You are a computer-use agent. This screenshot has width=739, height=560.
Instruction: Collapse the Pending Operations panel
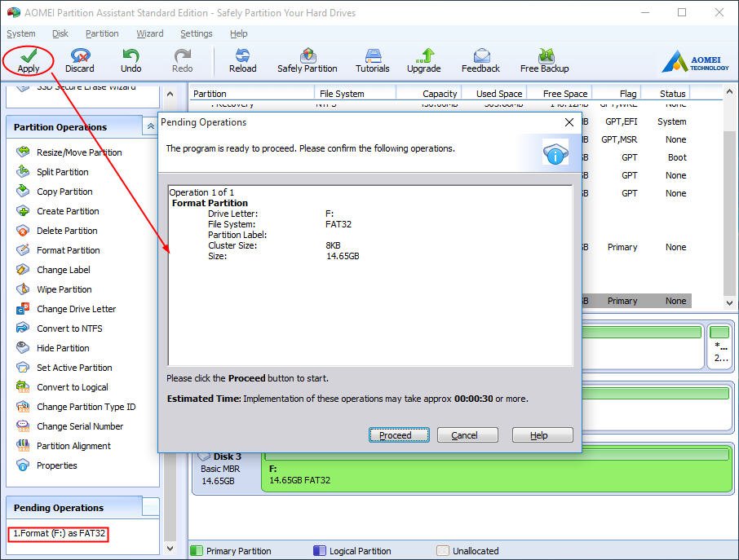(x=150, y=507)
